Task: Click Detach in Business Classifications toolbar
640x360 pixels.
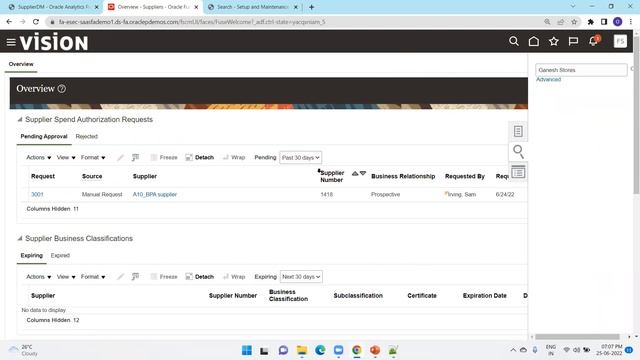Action: tap(200, 277)
